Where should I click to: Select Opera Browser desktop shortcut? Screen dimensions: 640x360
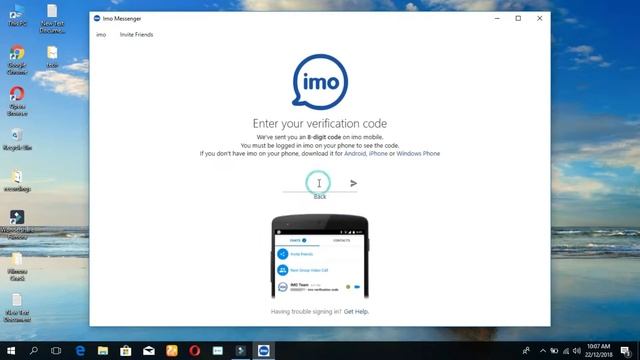point(17,101)
